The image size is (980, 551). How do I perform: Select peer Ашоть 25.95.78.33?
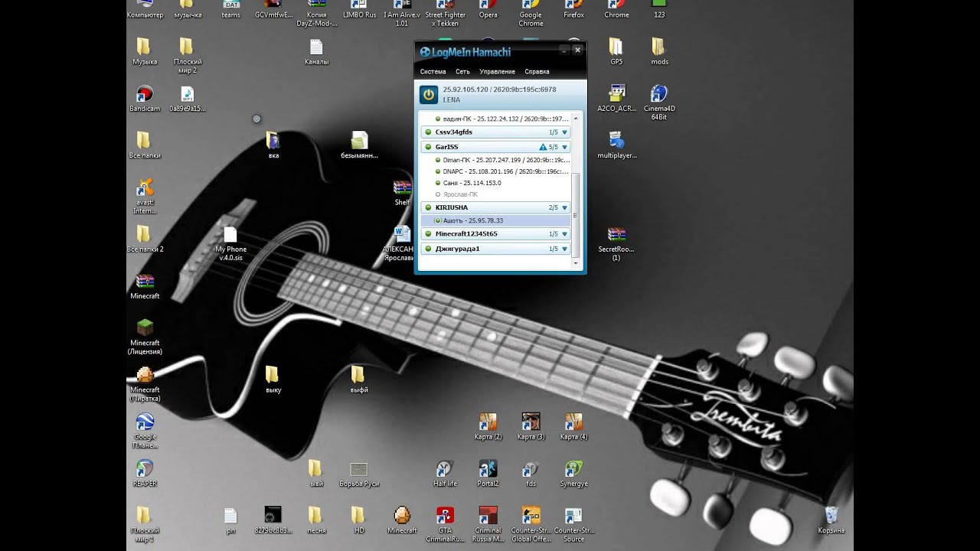tap(496, 220)
